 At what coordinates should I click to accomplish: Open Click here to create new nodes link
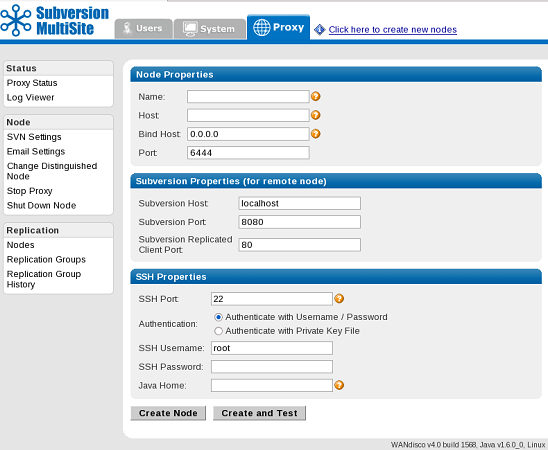(x=392, y=30)
